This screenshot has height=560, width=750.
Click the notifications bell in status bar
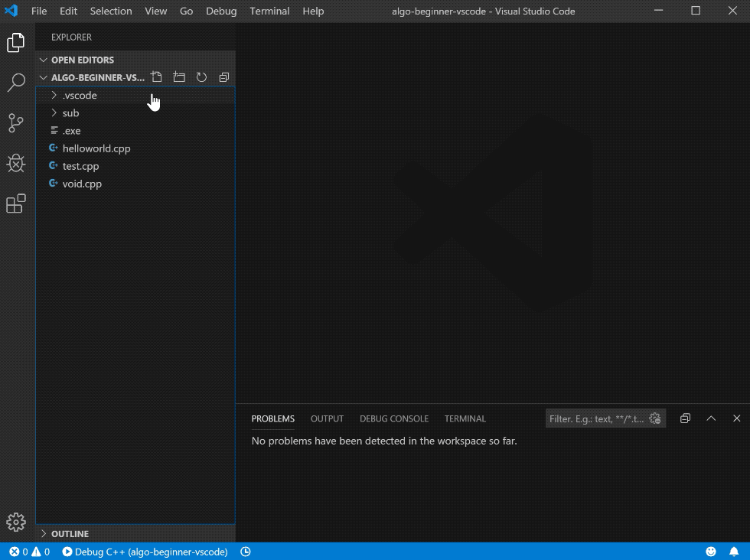point(733,552)
